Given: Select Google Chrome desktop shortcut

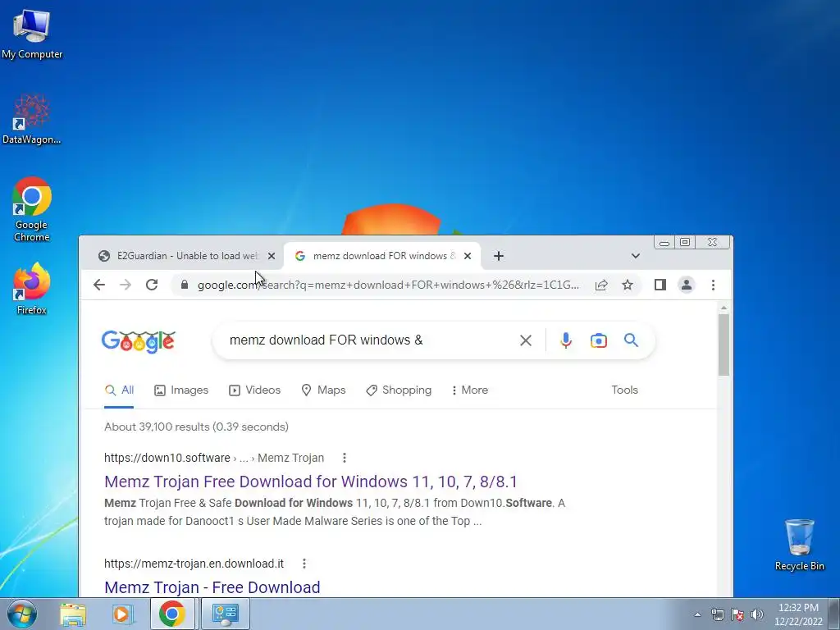Looking at the screenshot, I should [32, 209].
